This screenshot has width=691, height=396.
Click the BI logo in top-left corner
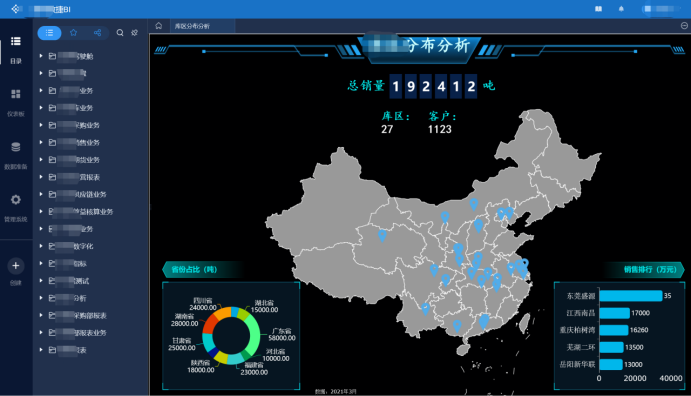(x=16, y=9)
